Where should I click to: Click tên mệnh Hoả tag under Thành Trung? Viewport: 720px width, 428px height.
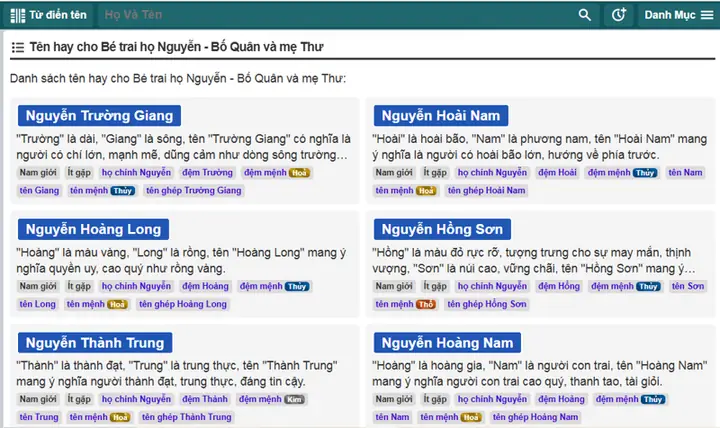99,417
